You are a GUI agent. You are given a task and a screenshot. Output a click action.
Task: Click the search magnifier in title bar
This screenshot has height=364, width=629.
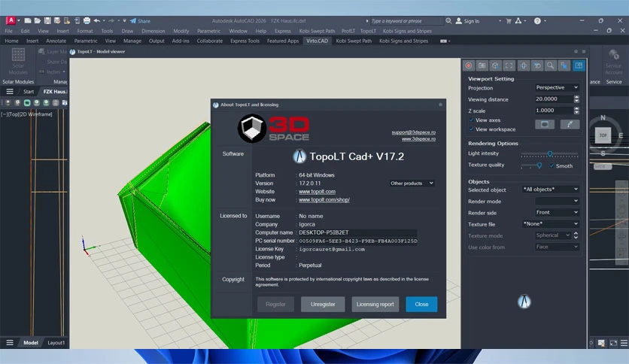pos(448,21)
